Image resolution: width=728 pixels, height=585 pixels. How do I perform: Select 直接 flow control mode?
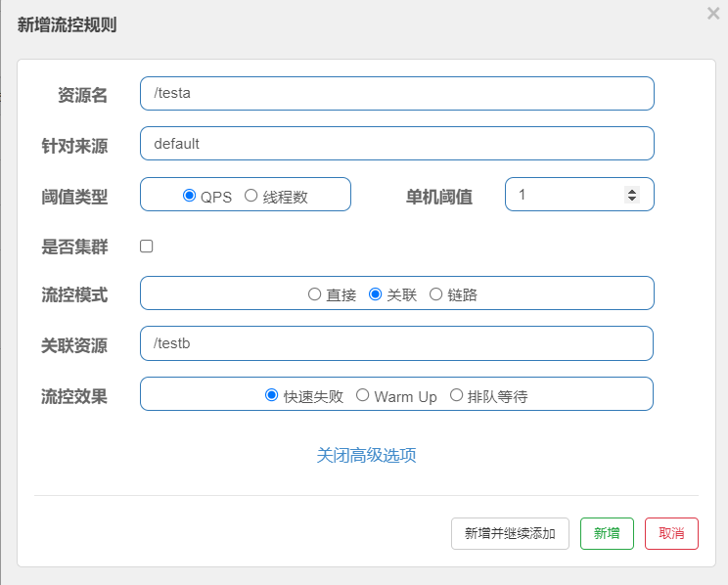point(314,293)
